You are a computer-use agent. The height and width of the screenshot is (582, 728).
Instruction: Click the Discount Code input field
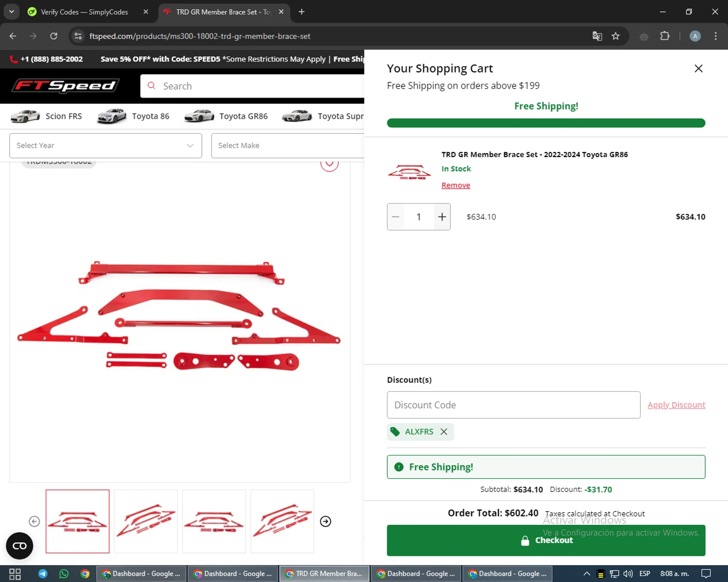click(513, 405)
